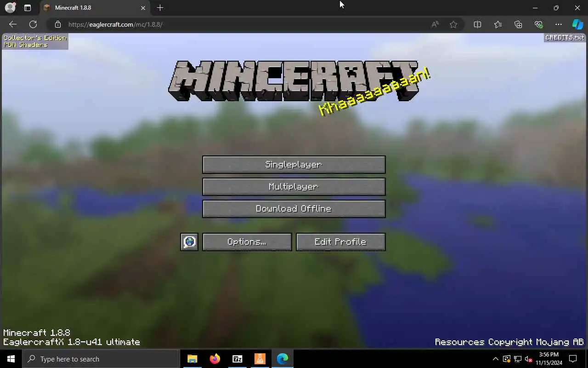Viewport: 588px width, 368px height.
Task: Launch Firefox from the taskbar
Action: (x=215, y=359)
